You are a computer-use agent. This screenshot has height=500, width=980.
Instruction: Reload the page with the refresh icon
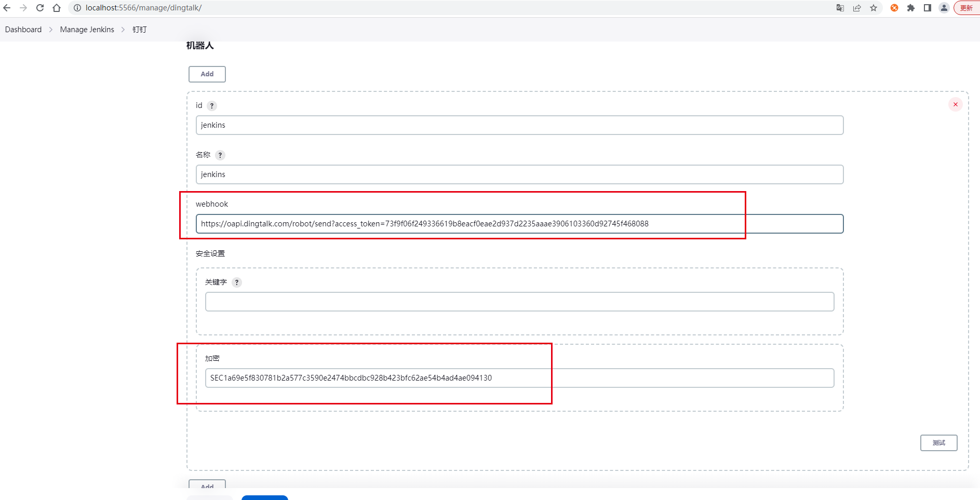40,8
